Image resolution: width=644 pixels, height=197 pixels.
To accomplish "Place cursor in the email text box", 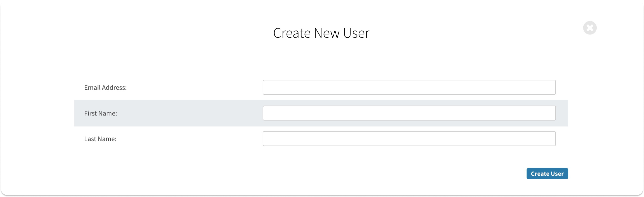I will click(x=409, y=87).
